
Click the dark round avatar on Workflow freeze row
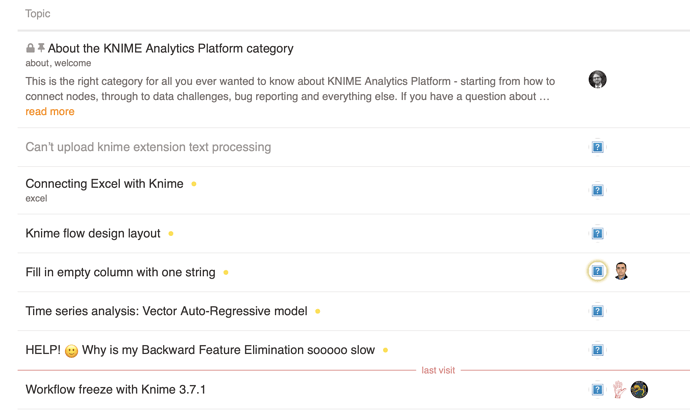click(x=639, y=390)
